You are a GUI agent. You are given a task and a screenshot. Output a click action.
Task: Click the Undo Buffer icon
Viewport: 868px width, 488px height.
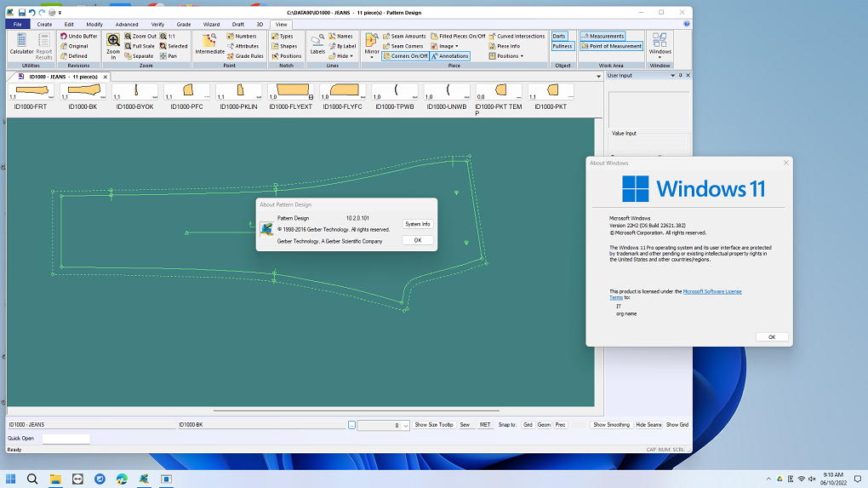click(x=79, y=37)
